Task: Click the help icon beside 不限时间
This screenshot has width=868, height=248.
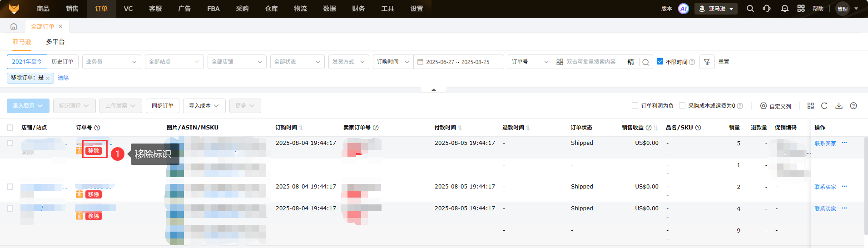Action: (x=692, y=62)
